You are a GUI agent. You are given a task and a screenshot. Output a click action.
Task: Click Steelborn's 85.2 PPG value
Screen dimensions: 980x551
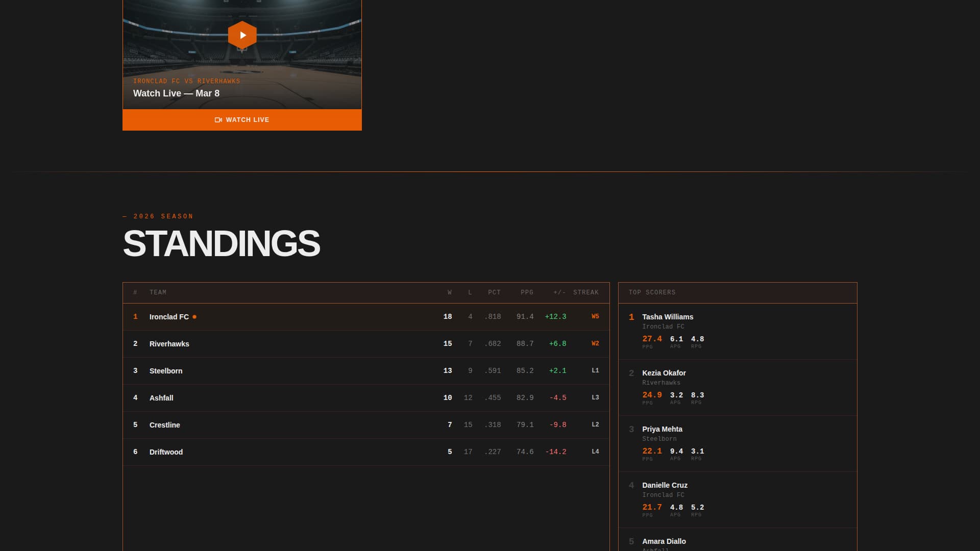(525, 371)
